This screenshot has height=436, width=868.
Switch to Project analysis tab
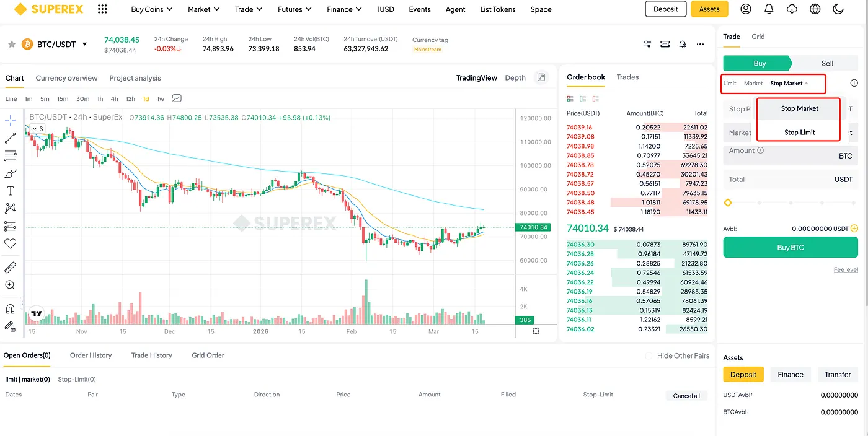click(135, 78)
